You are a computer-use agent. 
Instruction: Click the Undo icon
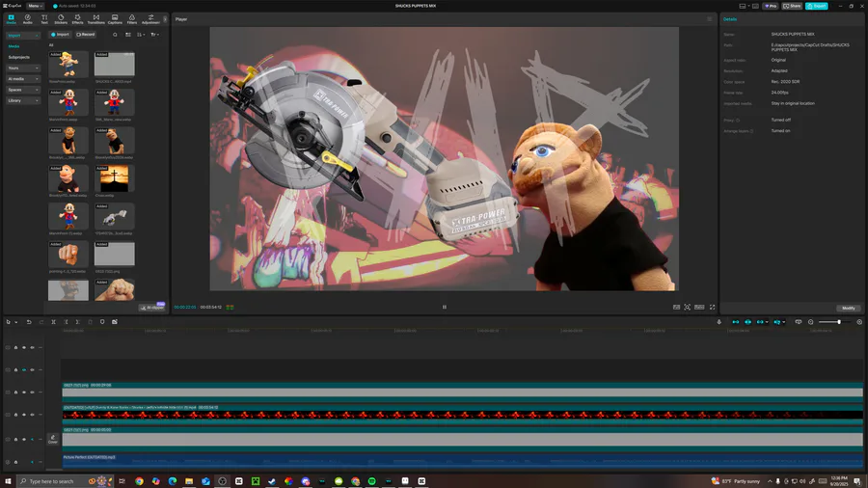click(29, 322)
